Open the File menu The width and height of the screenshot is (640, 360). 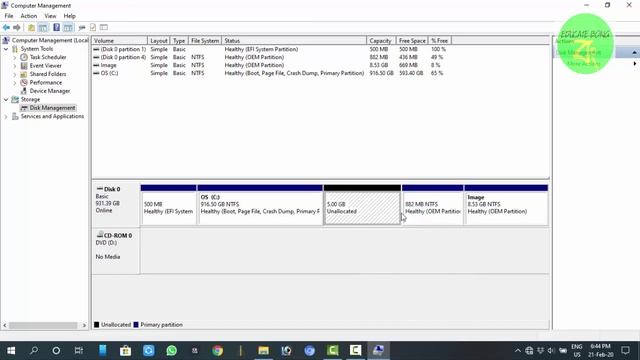pyautogui.click(x=9, y=16)
